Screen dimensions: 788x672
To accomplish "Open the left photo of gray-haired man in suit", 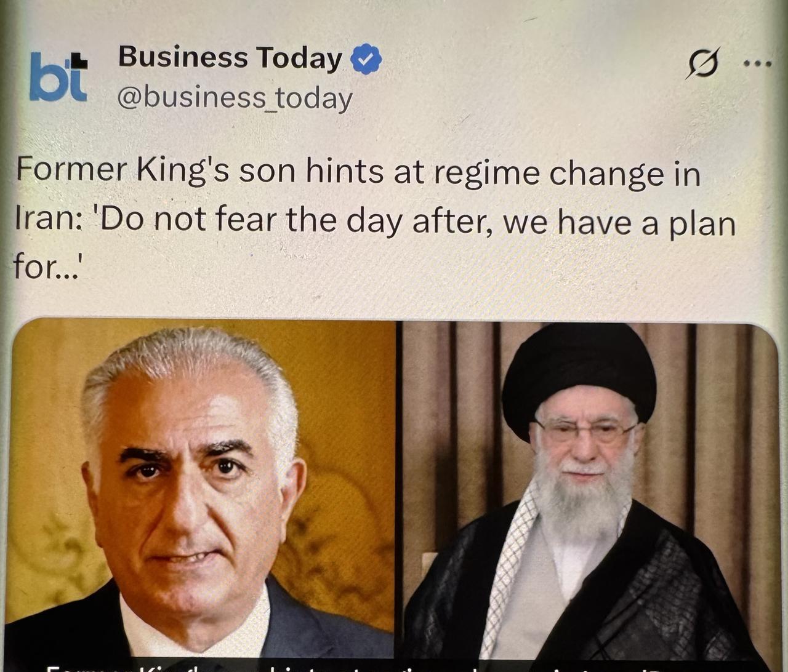I will click(203, 489).
